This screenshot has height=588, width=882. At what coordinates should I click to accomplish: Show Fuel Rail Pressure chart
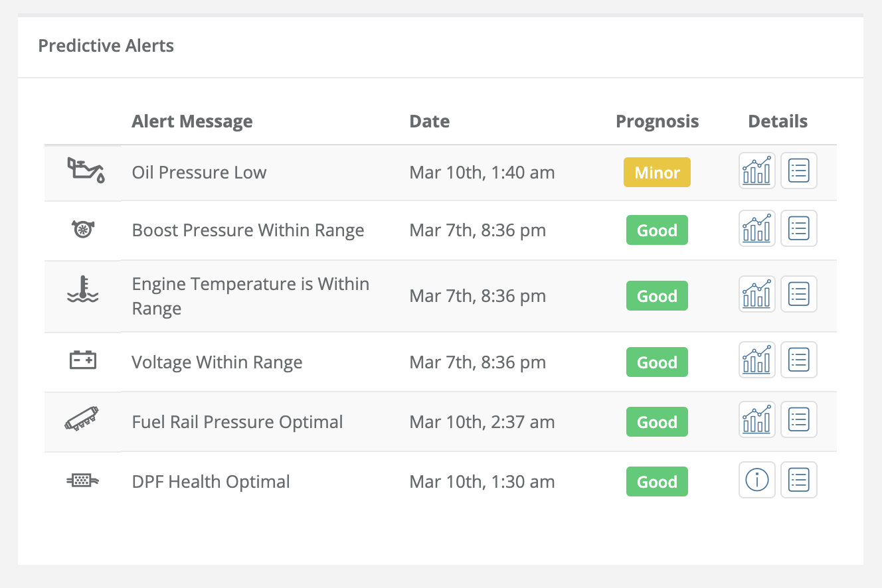[757, 420]
